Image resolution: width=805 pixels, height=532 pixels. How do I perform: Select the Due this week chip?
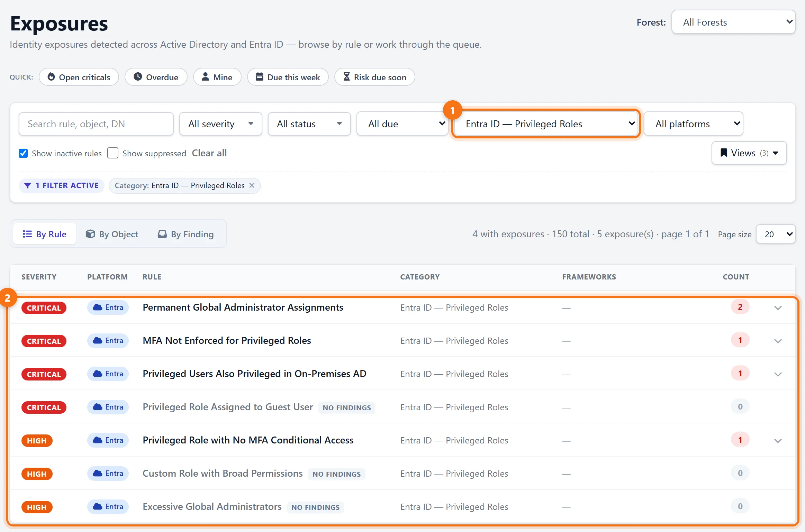(288, 77)
